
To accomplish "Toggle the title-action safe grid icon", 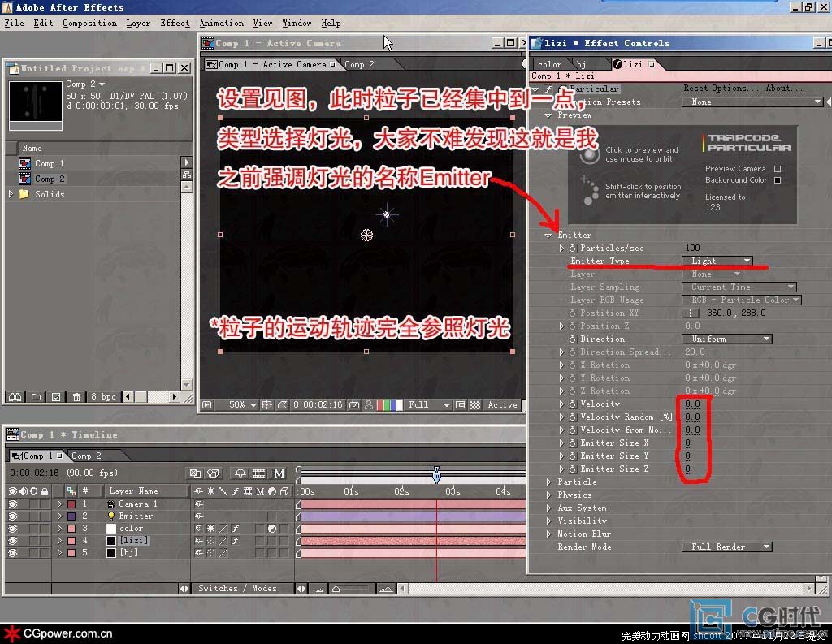I will (x=266, y=404).
